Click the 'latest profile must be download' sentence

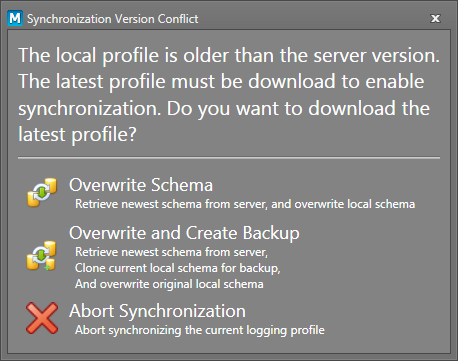[221, 82]
